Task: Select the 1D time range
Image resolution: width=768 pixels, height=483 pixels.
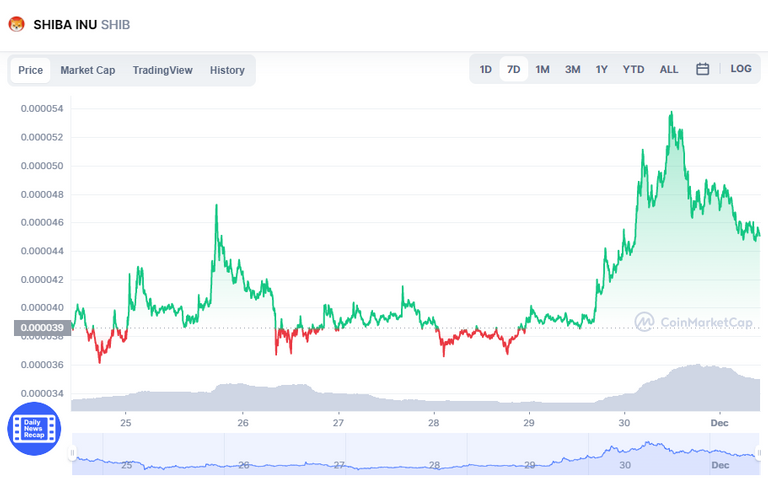Action: coord(485,69)
